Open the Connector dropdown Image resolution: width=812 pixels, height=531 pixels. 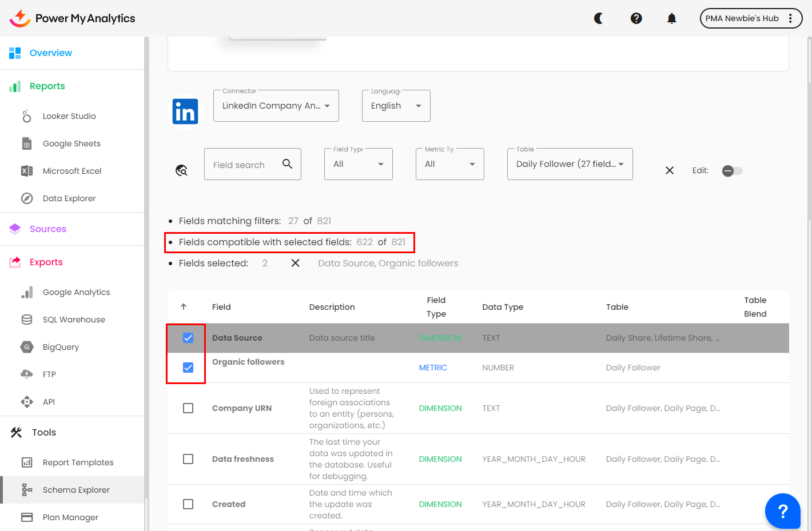[x=276, y=106]
